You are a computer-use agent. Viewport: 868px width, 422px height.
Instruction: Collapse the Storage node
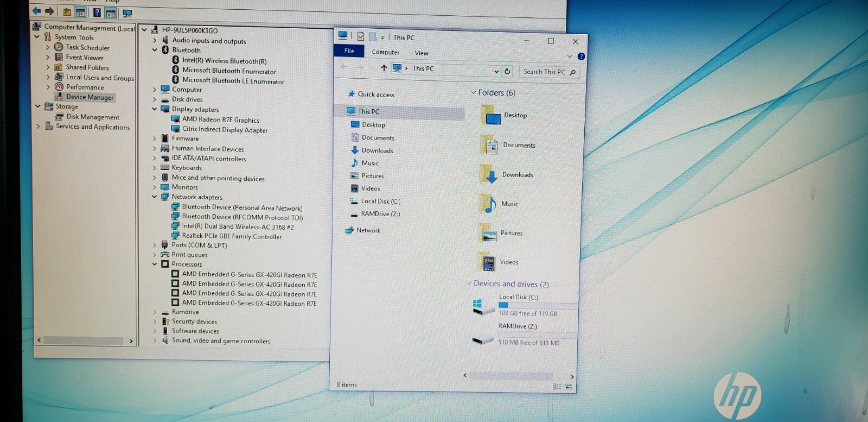(x=38, y=106)
